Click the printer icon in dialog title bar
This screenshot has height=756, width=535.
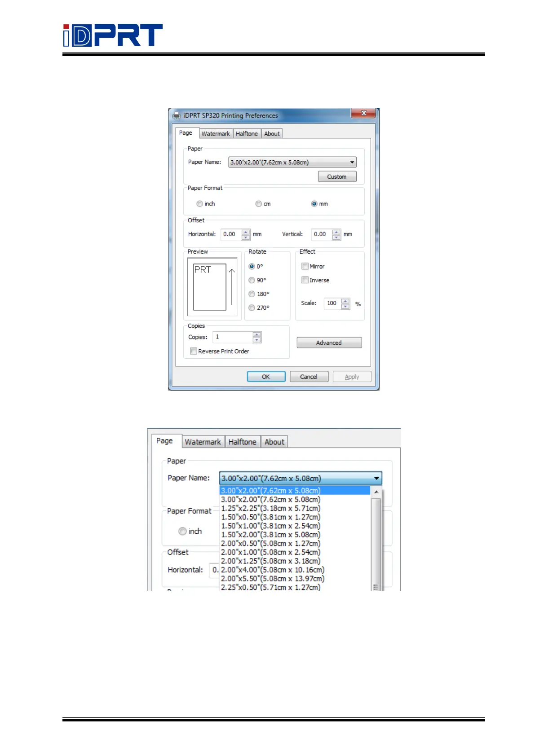[177, 115]
